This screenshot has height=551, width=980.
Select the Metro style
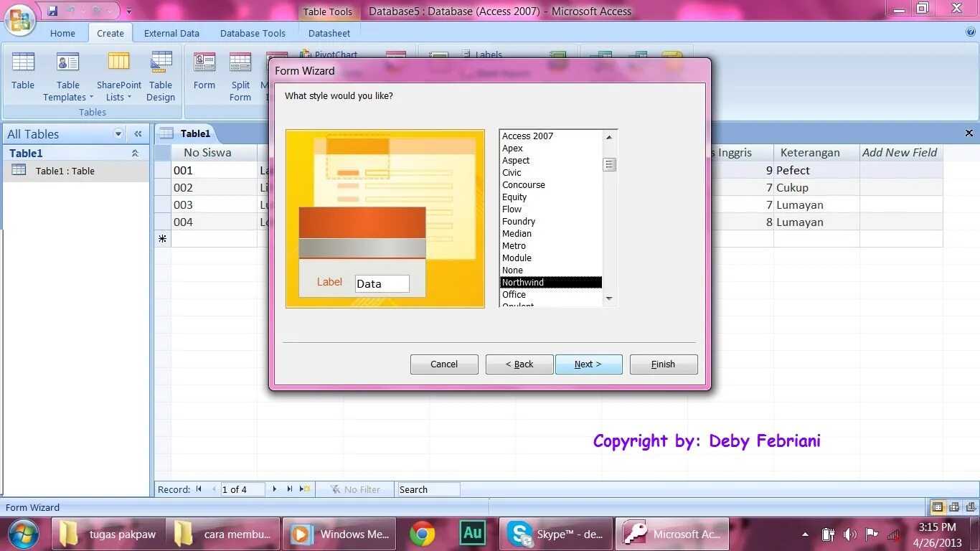[551, 245]
